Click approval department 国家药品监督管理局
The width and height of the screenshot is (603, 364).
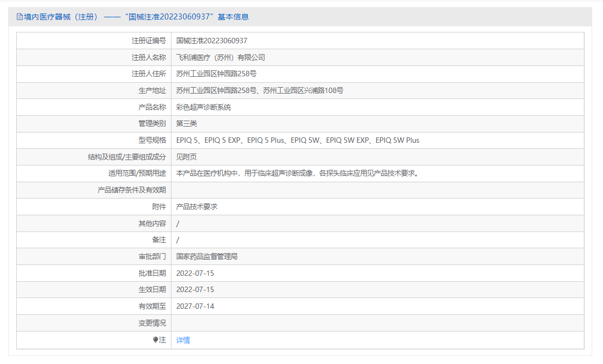pyautogui.click(x=207, y=256)
